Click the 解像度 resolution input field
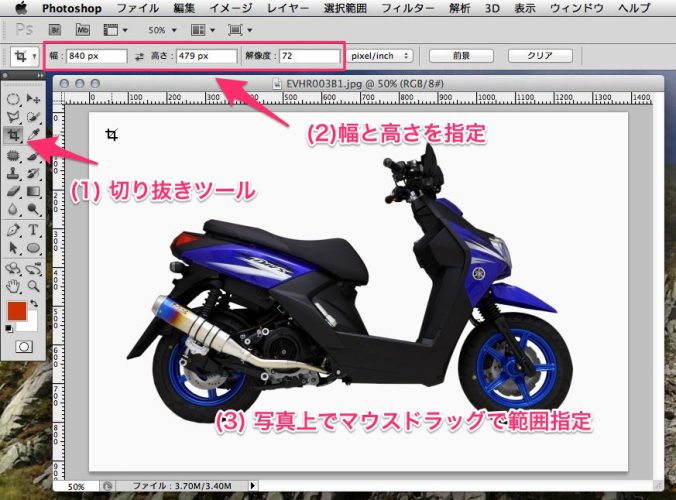The width and height of the screenshot is (676, 500). (310, 56)
